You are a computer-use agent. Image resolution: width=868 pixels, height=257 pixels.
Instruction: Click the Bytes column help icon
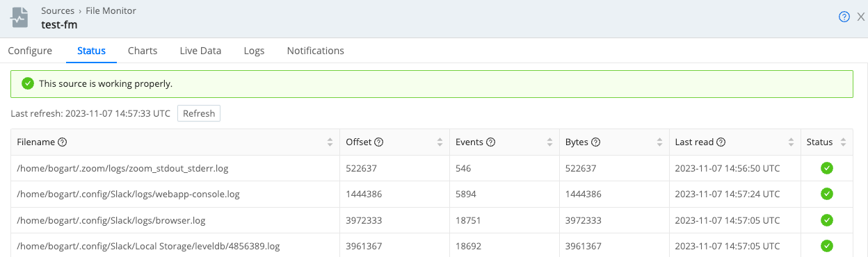[x=596, y=142]
